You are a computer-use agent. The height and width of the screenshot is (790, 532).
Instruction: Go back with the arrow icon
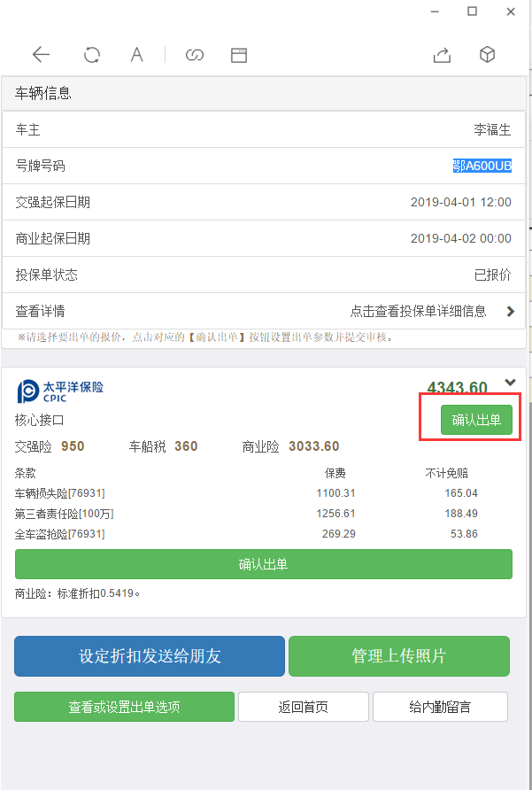click(x=41, y=54)
